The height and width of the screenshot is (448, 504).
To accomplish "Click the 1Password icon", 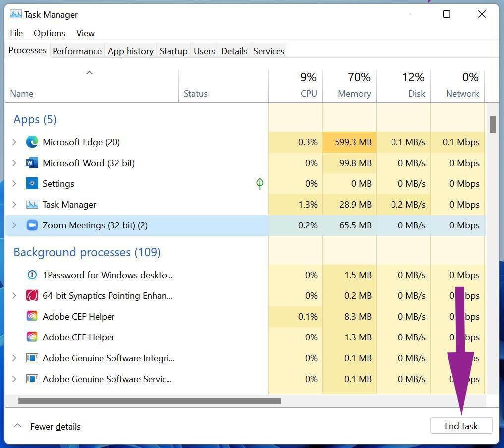I will (32, 275).
